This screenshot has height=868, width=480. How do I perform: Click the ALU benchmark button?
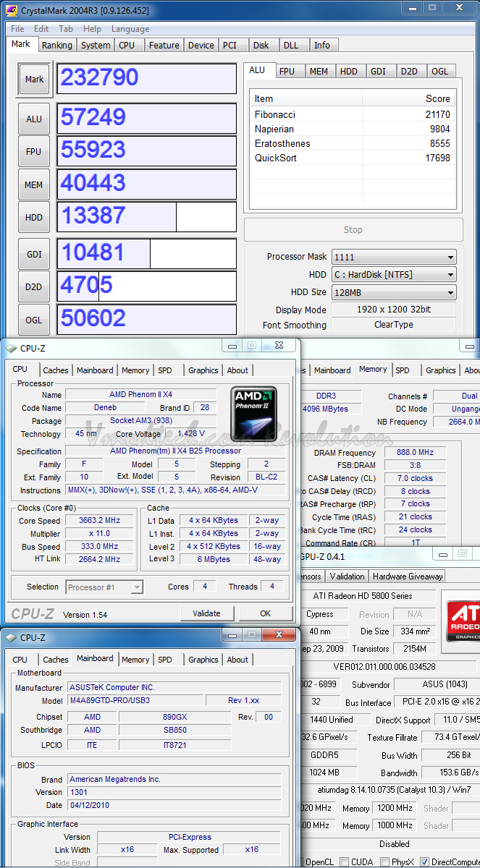34,119
